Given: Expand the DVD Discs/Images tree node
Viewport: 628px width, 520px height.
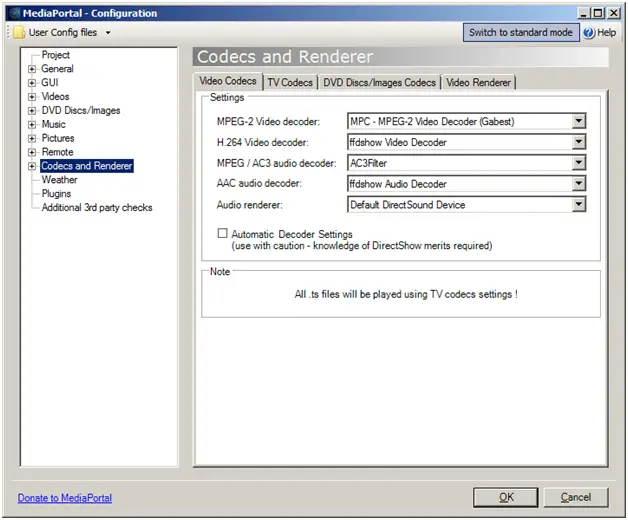Looking at the screenshot, I should tap(32, 111).
